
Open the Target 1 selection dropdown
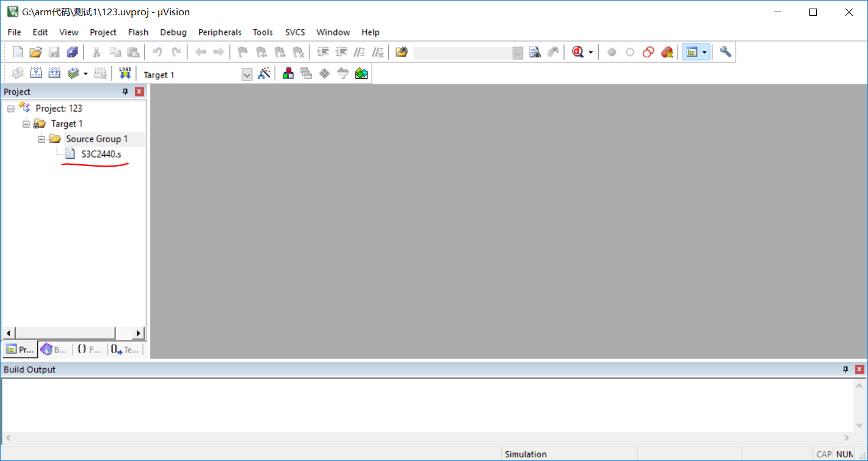click(247, 74)
